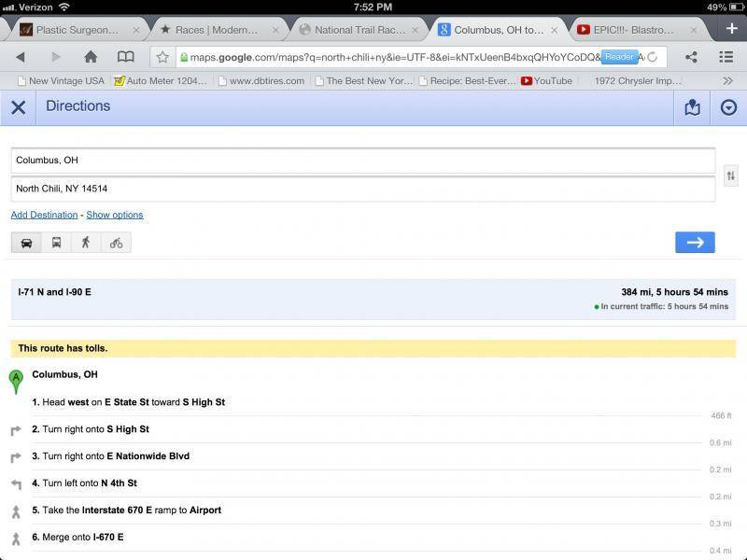
Task: Select driving mode car icon
Action: [x=26, y=243]
